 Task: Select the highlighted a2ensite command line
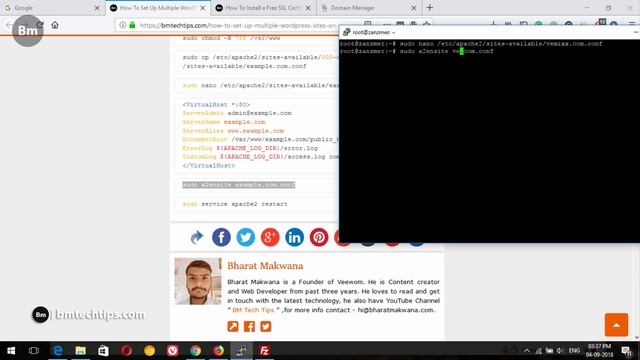click(238, 185)
